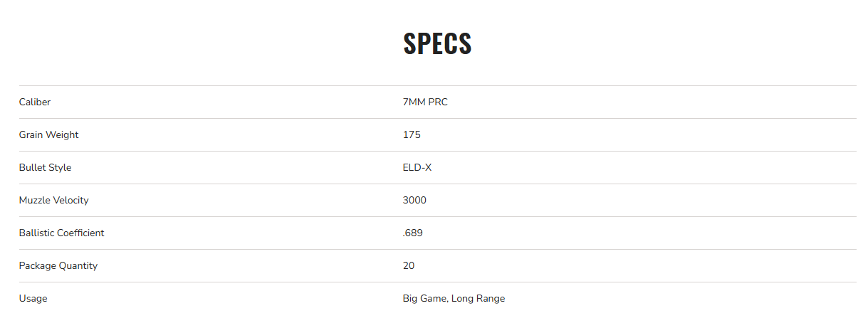Image resolution: width=868 pixels, height=323 pixels.
Task: Click the word Velocity in the table
Action: [71, 201]
